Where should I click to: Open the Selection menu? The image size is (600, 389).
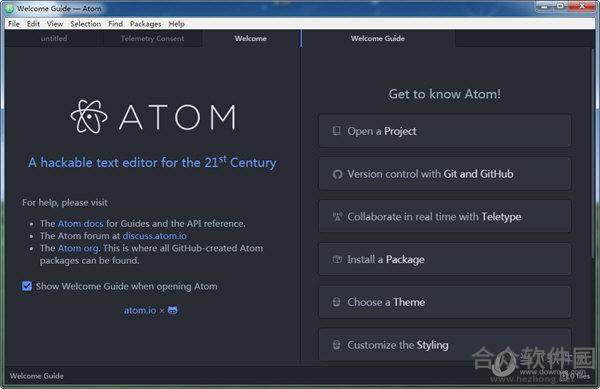[x=85, y=24]
